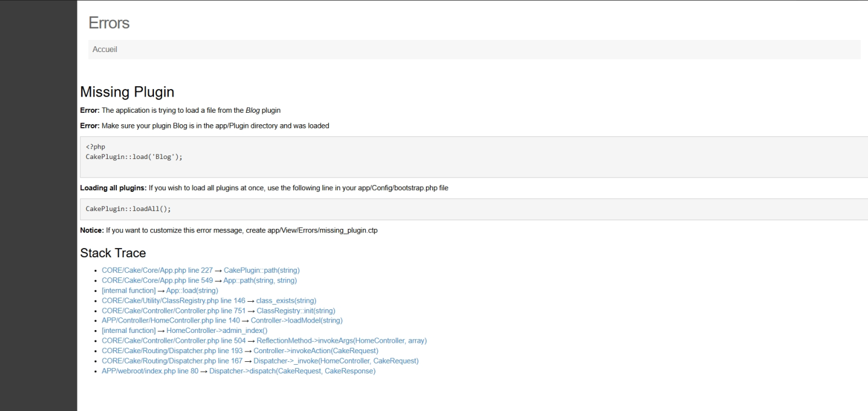This screenshot has width=868, height=411.
Task: Open the Dispatcher.php line 193 entry
Action: point(172,351)
